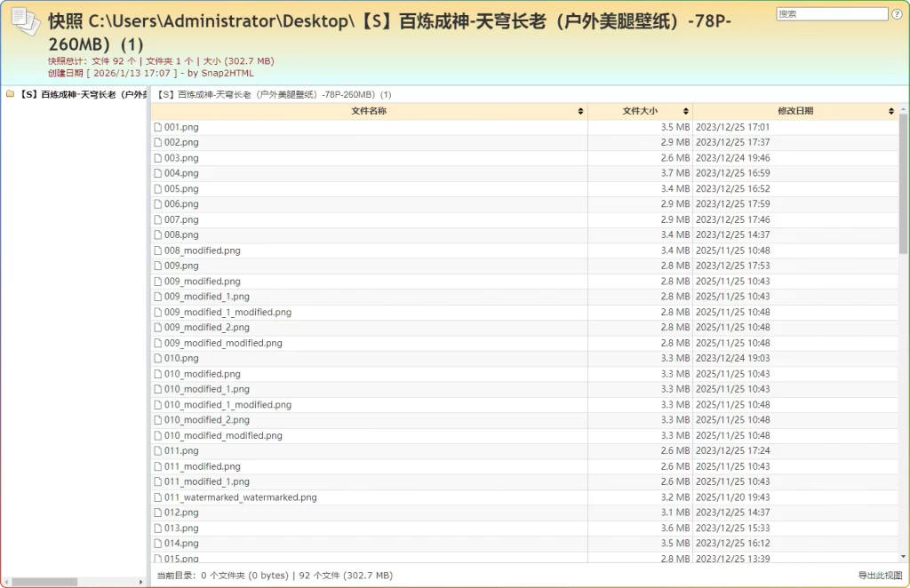Click the file icon next to 004.png

157,172
